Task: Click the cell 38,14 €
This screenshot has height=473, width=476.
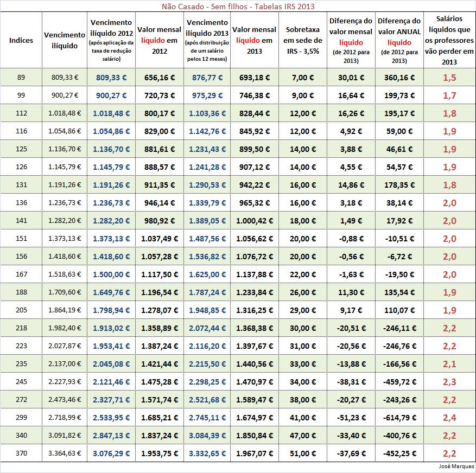Action: pyautogui.click(x=399, y=203)
